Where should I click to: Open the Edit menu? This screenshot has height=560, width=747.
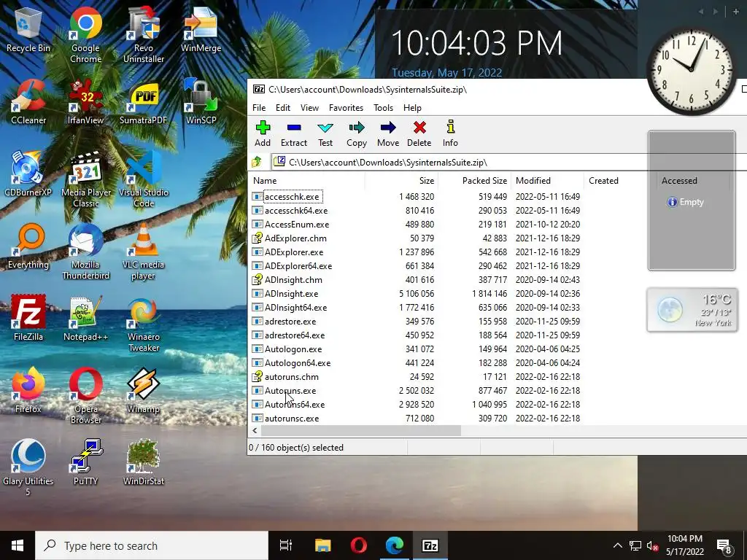click(x=283, y=108)
